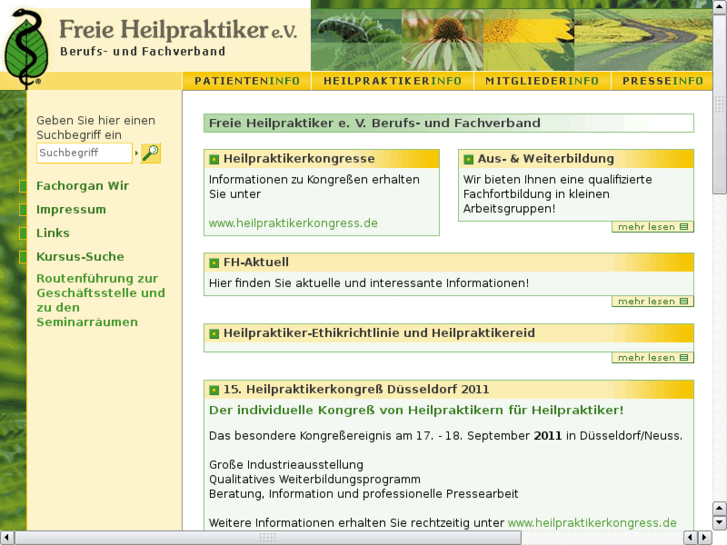The height and width of the screenshot is (545, 727).
Task: Open the PRESSEINFO menu tab
Action: [663, 81]
